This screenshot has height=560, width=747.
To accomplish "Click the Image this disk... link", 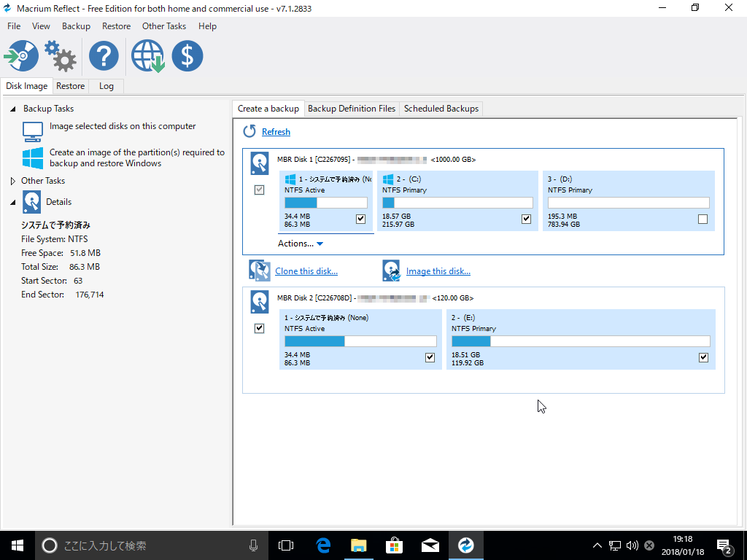I will coord(438,271).
